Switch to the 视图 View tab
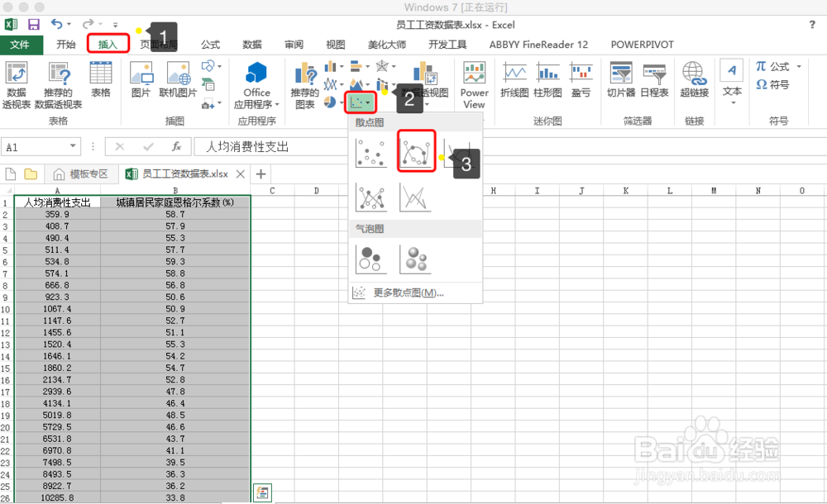The image size is (827, 504). coord(336,45)
